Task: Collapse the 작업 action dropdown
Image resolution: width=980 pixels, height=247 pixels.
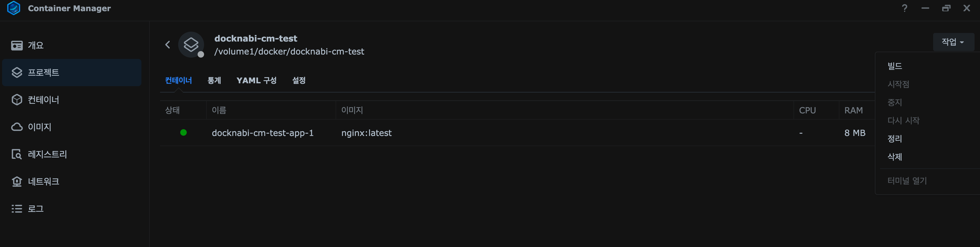Action: 953,42
